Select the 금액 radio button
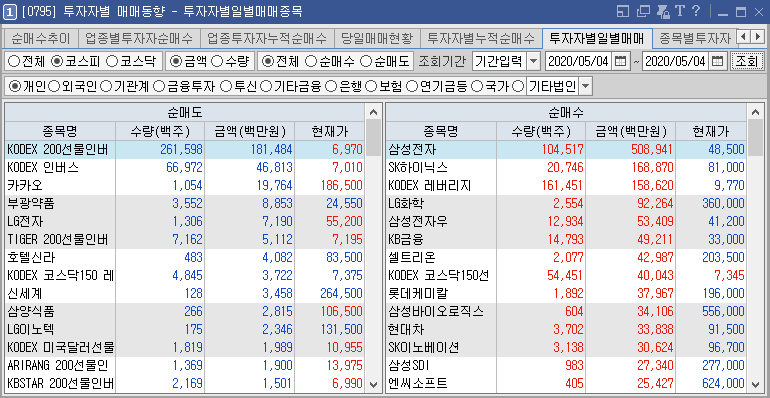770x398 pixels. [175, 61]
